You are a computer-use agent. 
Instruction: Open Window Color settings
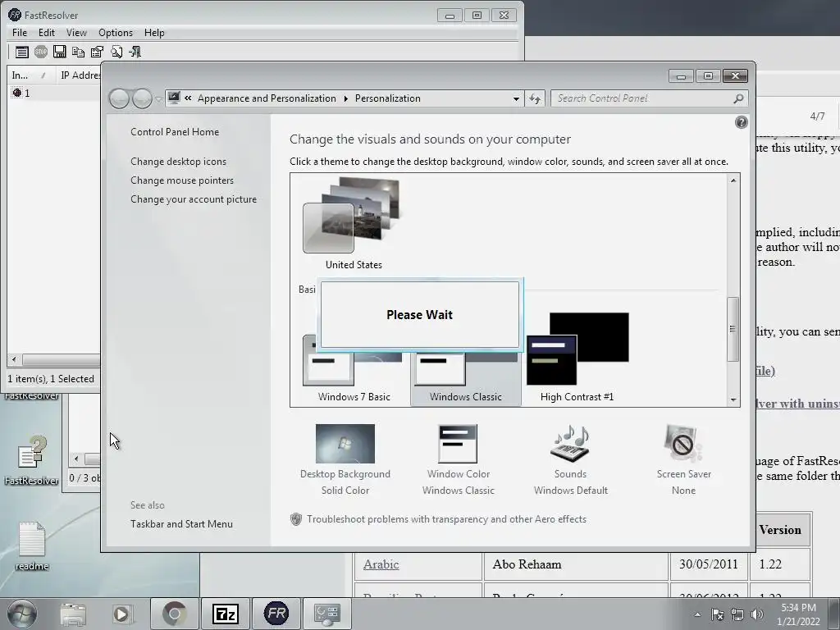tap(458, 461)
